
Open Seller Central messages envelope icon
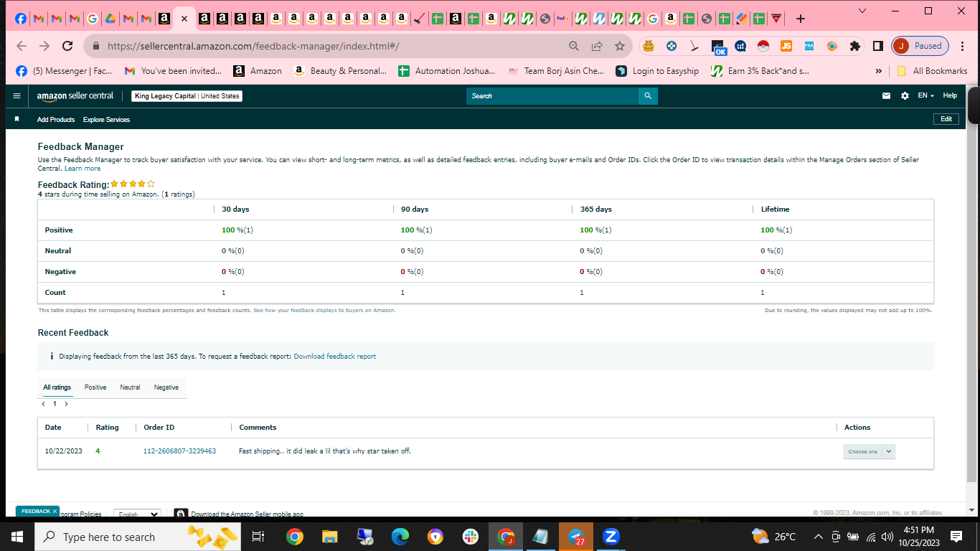pyautogui.click(x=886, y=95)
